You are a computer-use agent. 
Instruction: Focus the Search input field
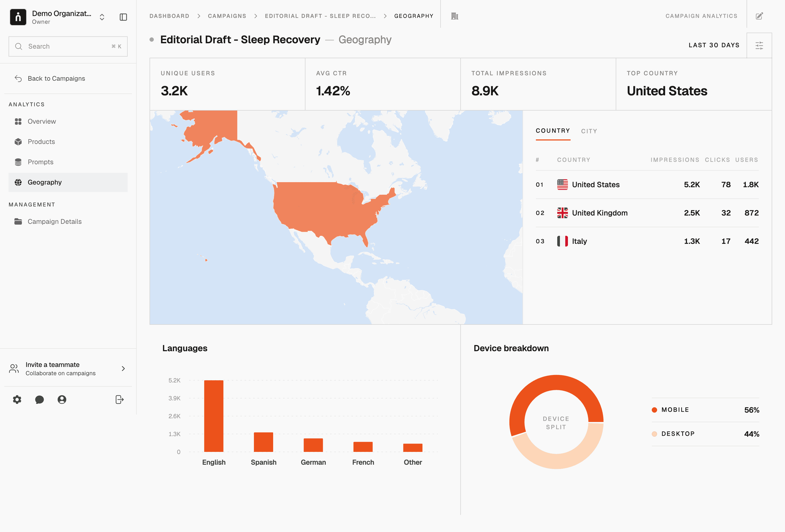[x=68, y=46]
